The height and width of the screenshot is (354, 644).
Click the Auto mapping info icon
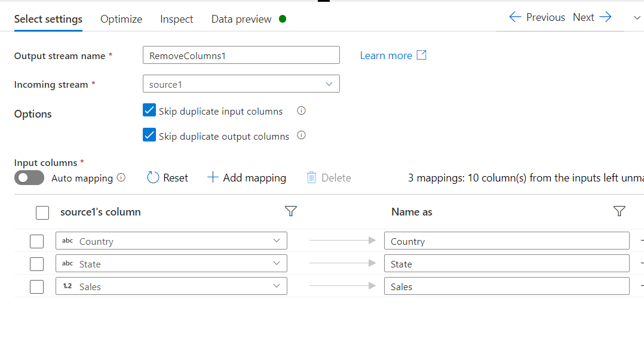pos(121,177)
